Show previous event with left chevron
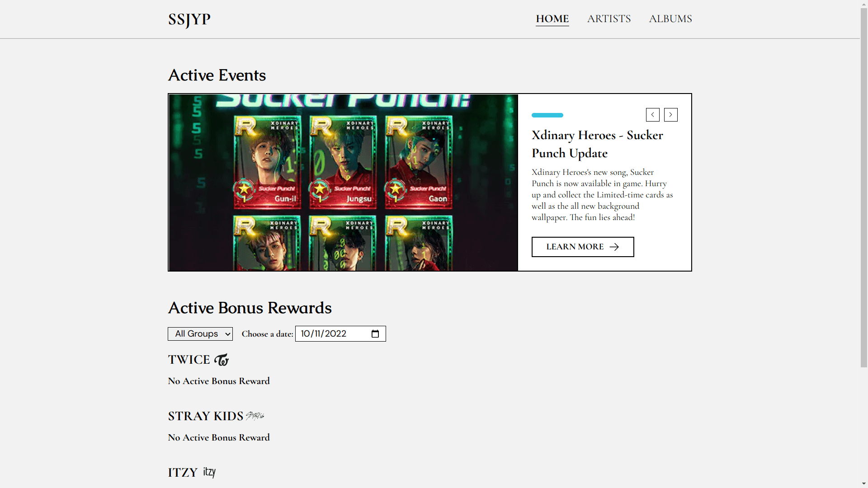868x488 pixels. point(652,115)
